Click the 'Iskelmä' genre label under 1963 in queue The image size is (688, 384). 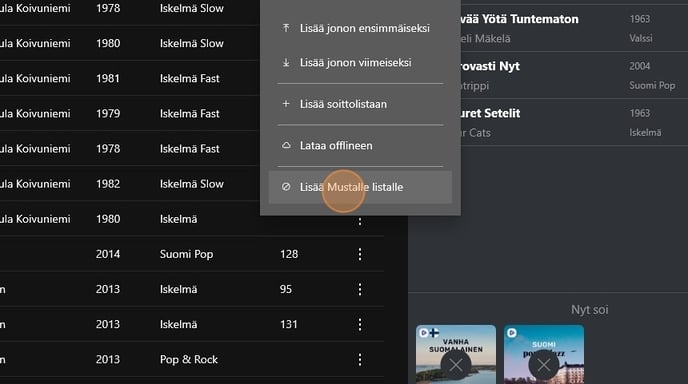pos(645,133)
